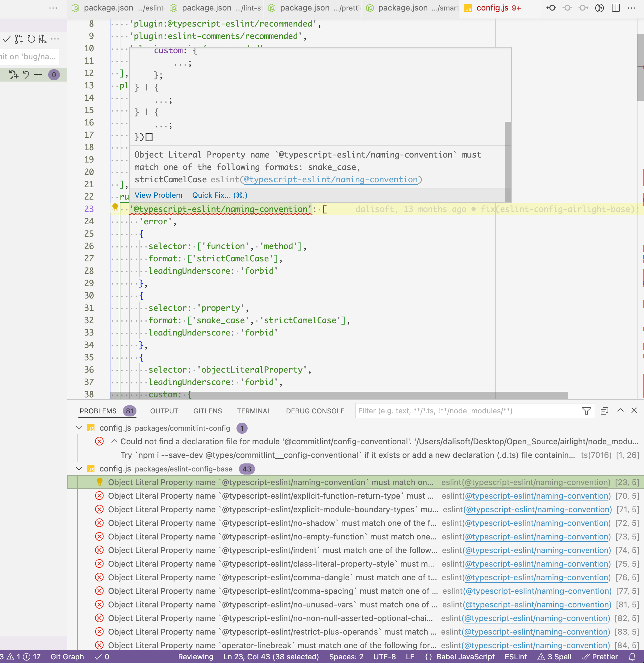This screenshot has width=644, height=663.
Task: Refresh the Source Control view
Action: click(31, 39)
